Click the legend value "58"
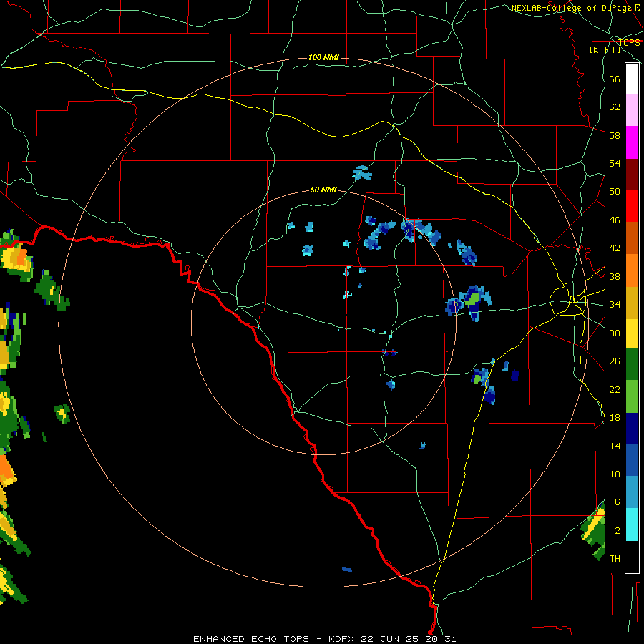 (x=615, y=135)
